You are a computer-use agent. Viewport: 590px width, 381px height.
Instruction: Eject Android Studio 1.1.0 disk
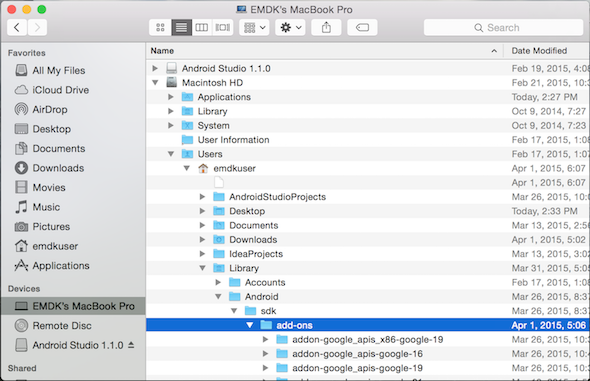(131, 345)
